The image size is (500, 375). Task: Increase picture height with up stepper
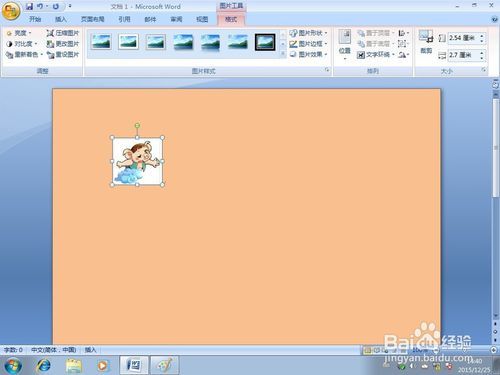tap(482, 35)
